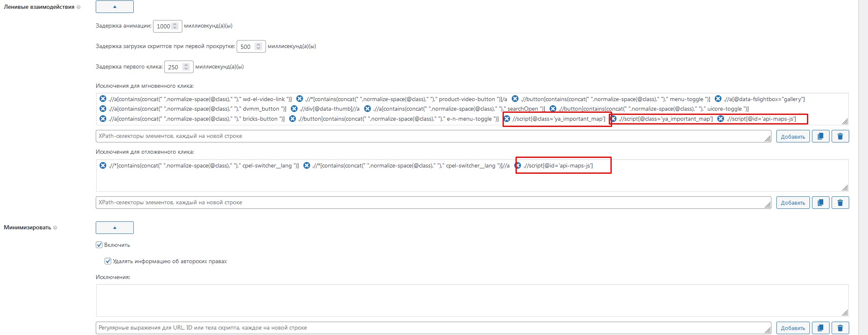The height and width of the screenshot is (335, 868).
Task: Delete the product-video-button exclusion tag
Action: (299, 99)
